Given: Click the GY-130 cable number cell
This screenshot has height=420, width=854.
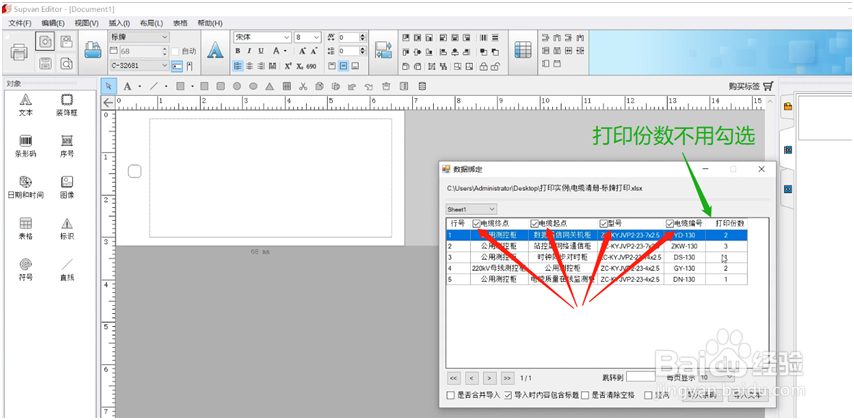Looking at the screenshot, I should pyautogui.click(x=685, y=268).
